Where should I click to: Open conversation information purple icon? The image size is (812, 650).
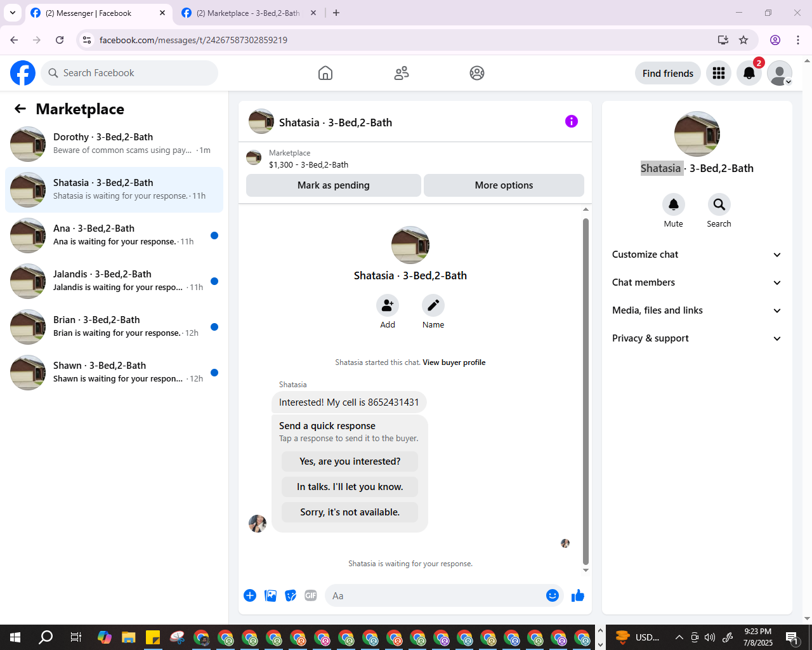point(572,121)
